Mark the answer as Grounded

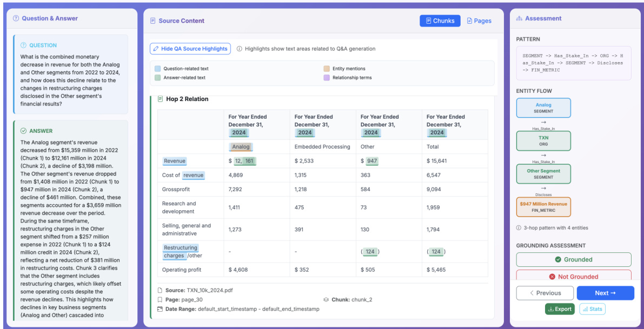573,259
